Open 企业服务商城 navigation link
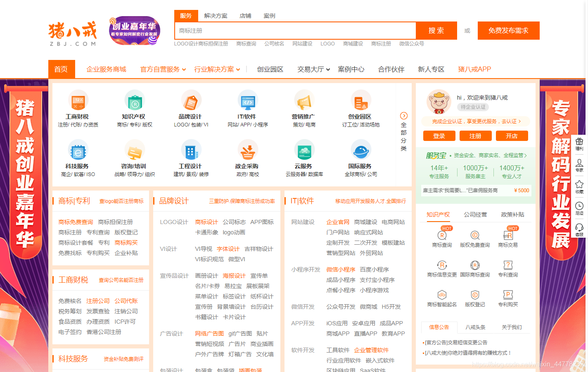The width and height of the screenshot is (588, 372). point(106,69)
